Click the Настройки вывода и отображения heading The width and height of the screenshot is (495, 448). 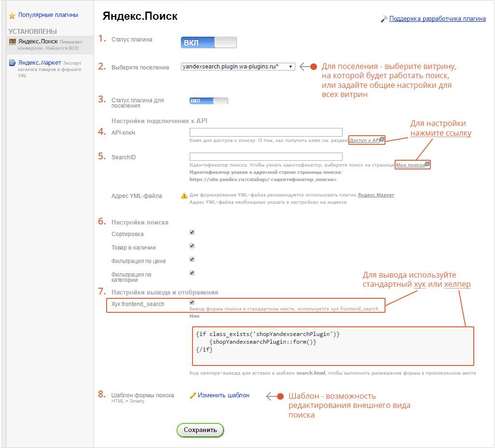[x=165, y=292]
